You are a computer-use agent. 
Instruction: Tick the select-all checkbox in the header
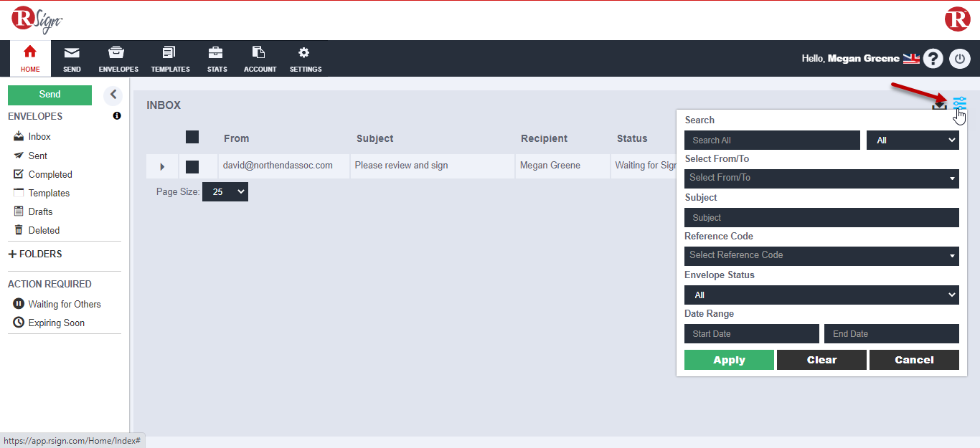[192, 137]
